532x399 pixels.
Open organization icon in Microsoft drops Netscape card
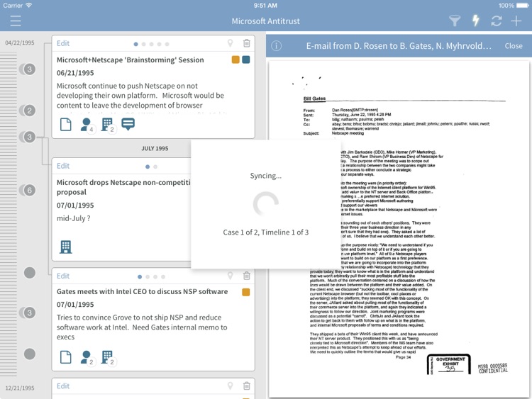(x=65, y=247)
